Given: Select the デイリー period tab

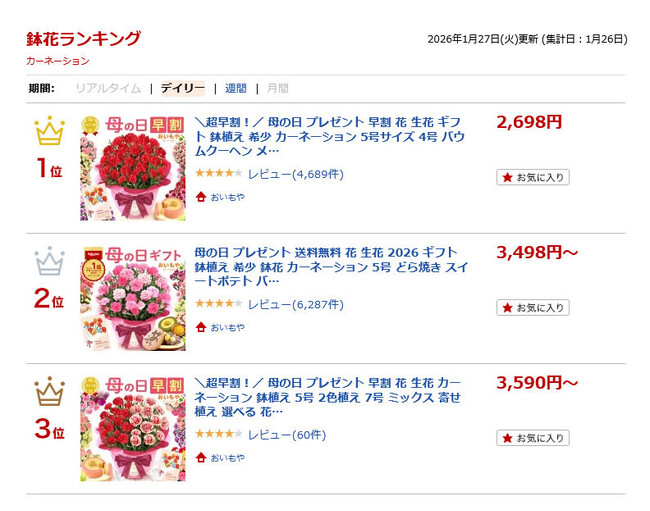Looking at the screenshot, I should (182, 88).
